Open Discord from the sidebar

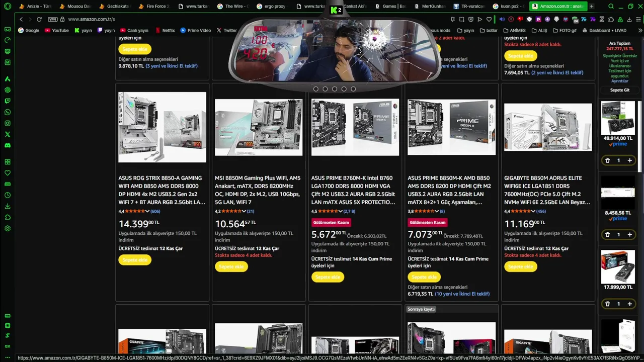click(8, 145)
